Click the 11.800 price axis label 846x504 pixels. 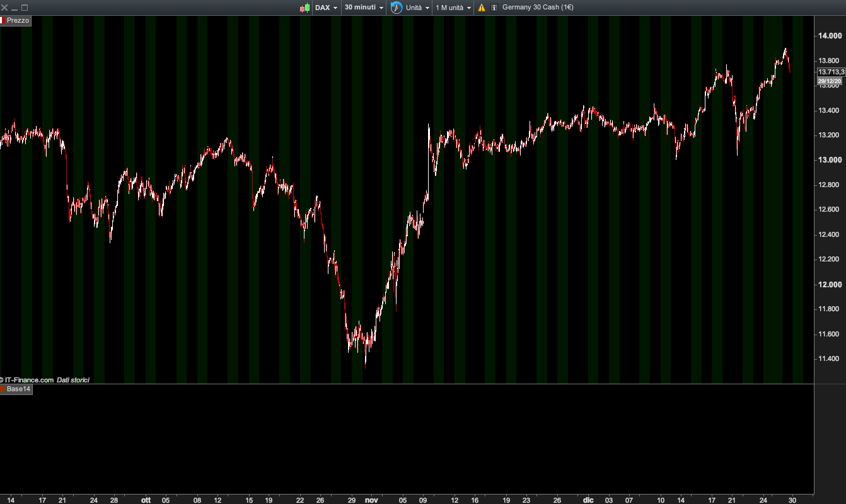830,309
